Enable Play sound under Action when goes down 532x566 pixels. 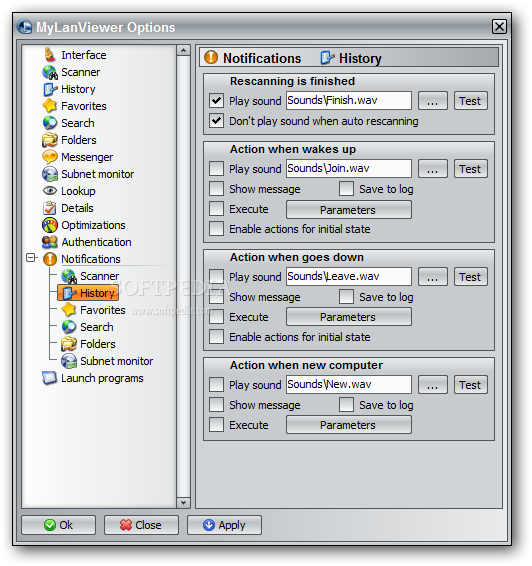(x=216, y=277)
